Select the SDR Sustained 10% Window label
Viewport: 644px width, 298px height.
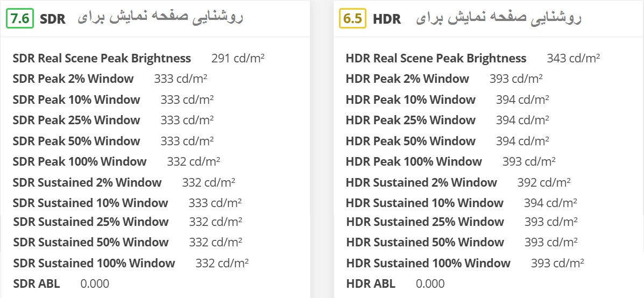click(90, 203)
